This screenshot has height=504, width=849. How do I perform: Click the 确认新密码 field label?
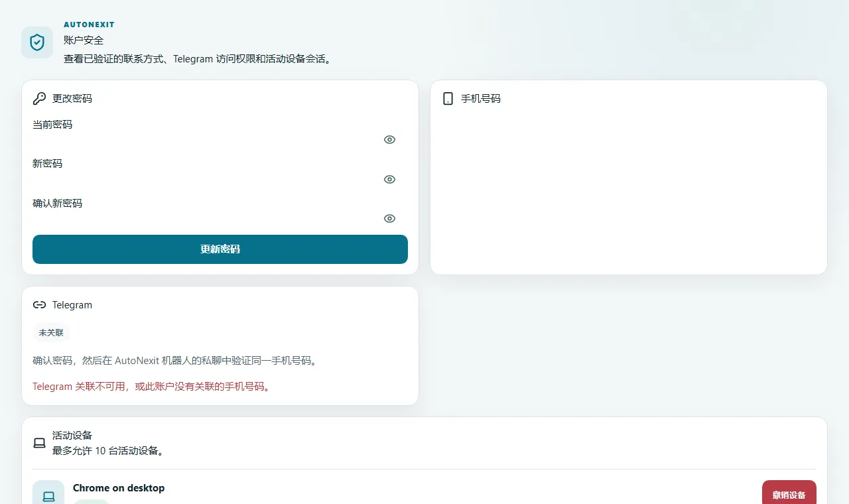coord(58,204)
